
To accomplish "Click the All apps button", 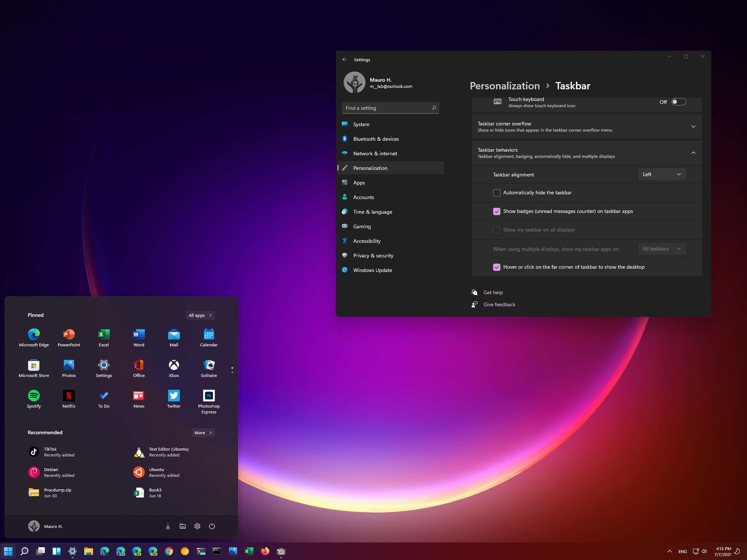I will coord(200,315).
